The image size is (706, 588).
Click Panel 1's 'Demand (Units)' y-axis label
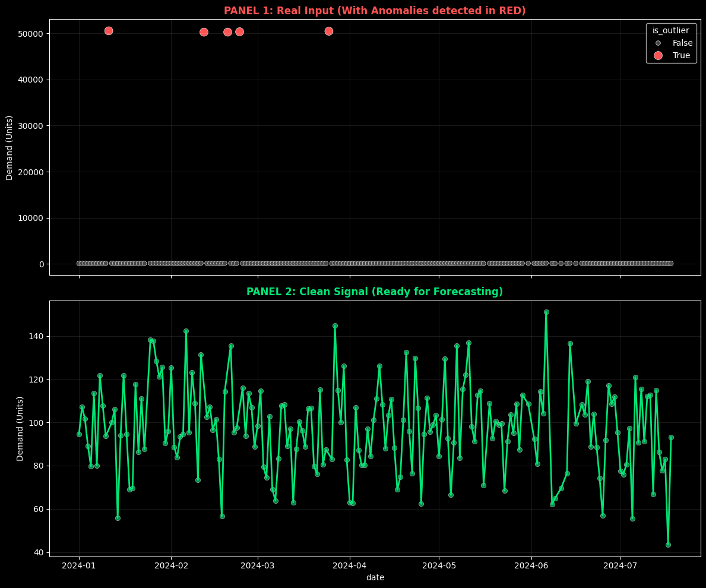[10, 147]
